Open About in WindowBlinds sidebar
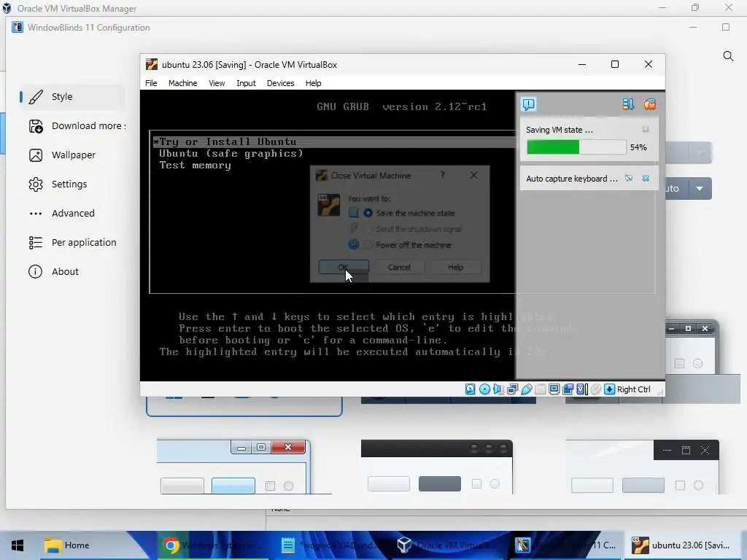This screenshot has width=747, height=560. click(x=72, y=271)
